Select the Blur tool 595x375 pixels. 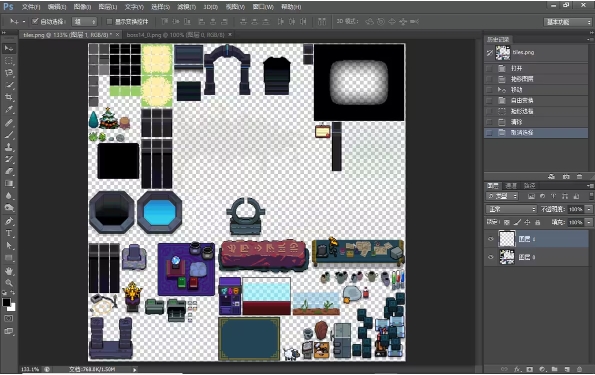pos(9,196)
